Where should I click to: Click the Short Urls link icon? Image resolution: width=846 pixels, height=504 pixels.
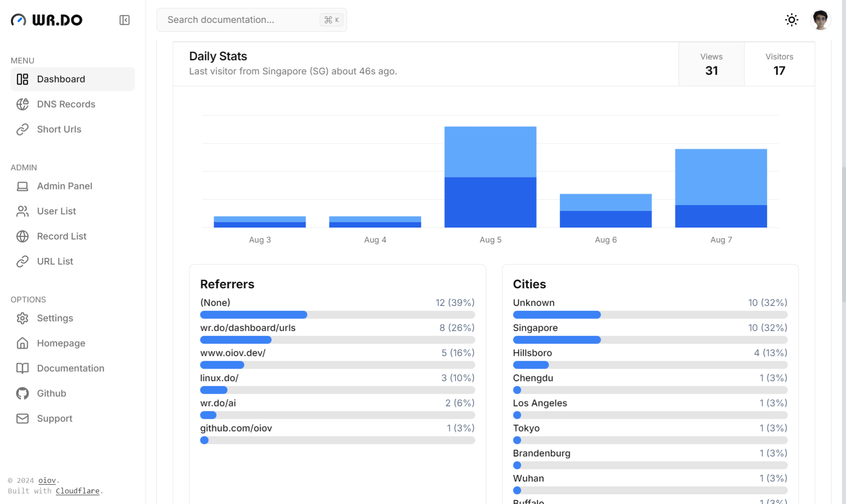point(23,129)
